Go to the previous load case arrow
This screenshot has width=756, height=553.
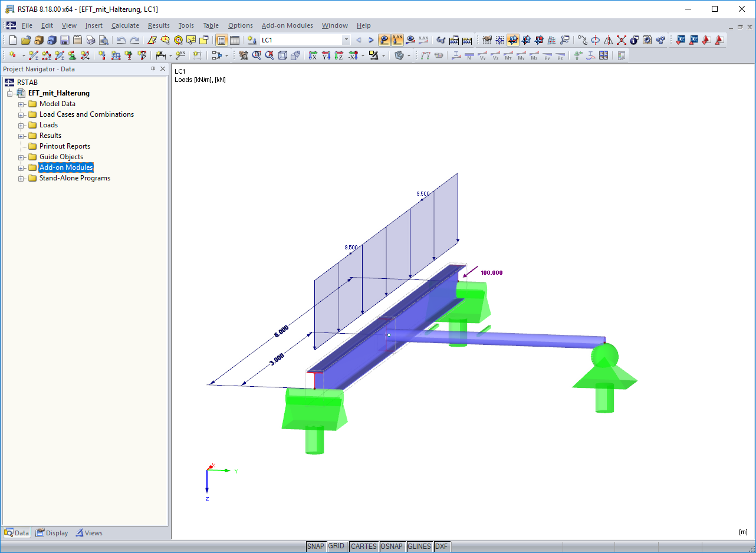pos(359,40)
